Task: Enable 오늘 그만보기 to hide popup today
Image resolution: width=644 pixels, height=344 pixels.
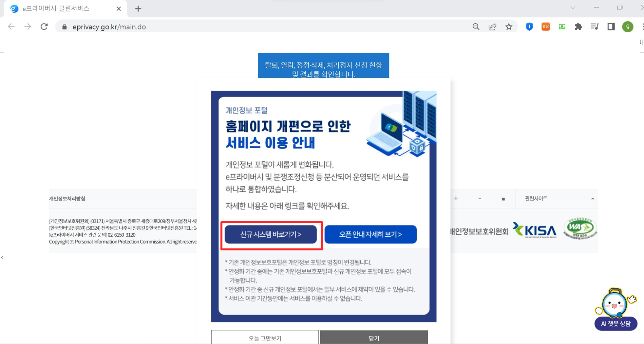Action: click(265, 338)
